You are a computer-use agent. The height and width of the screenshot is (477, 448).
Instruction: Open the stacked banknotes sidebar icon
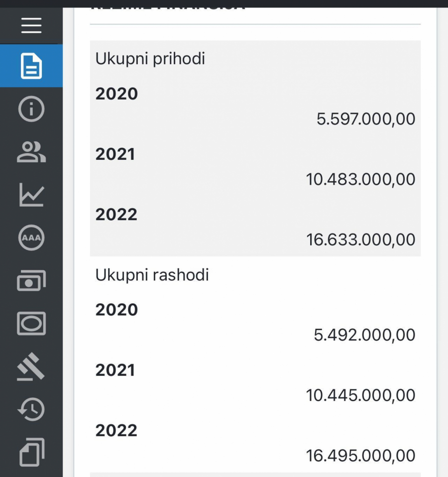(x=31, y=281)
